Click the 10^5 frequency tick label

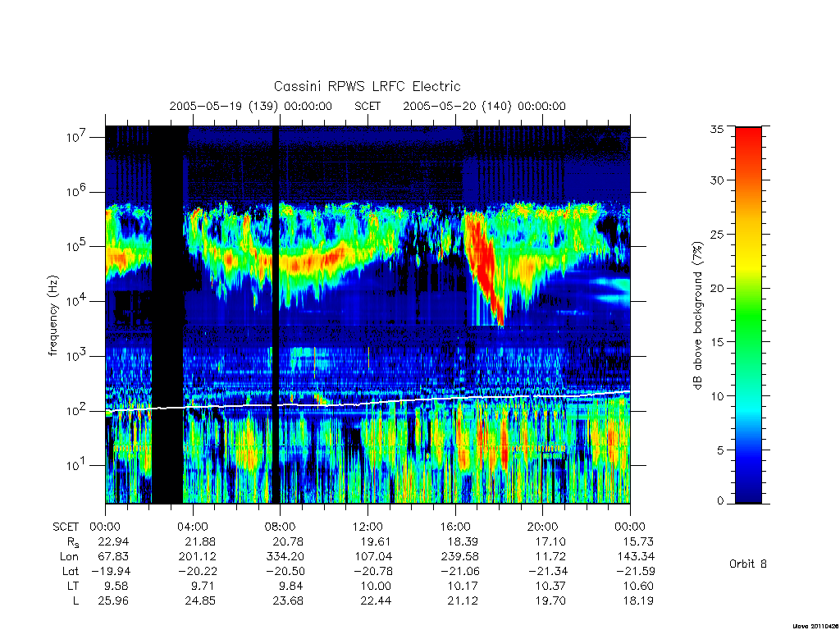coord(76,246)
